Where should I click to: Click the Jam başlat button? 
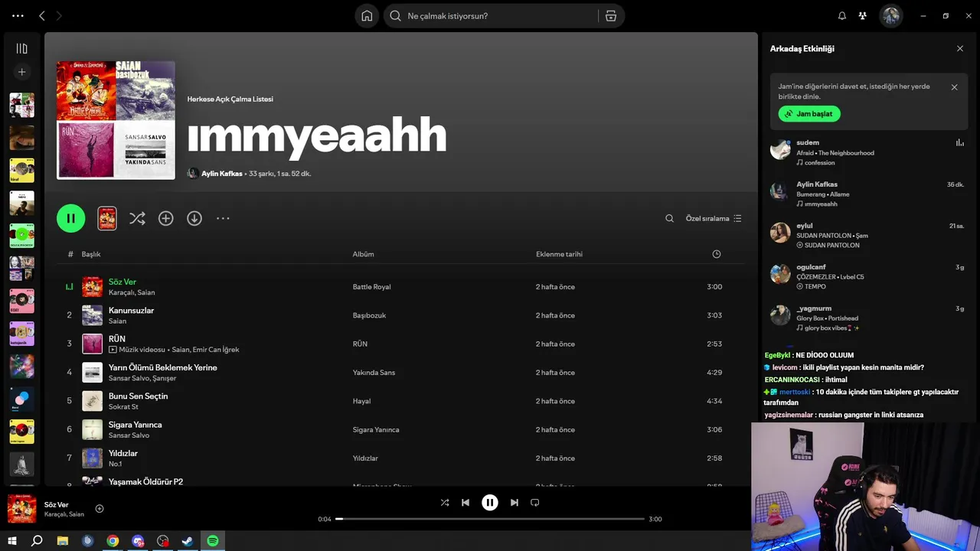(x=809, y=113)
